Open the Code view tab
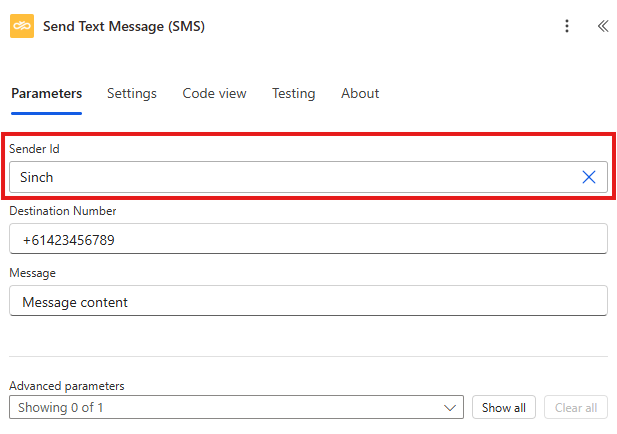 pyautogui.click(x=214, y=93)
